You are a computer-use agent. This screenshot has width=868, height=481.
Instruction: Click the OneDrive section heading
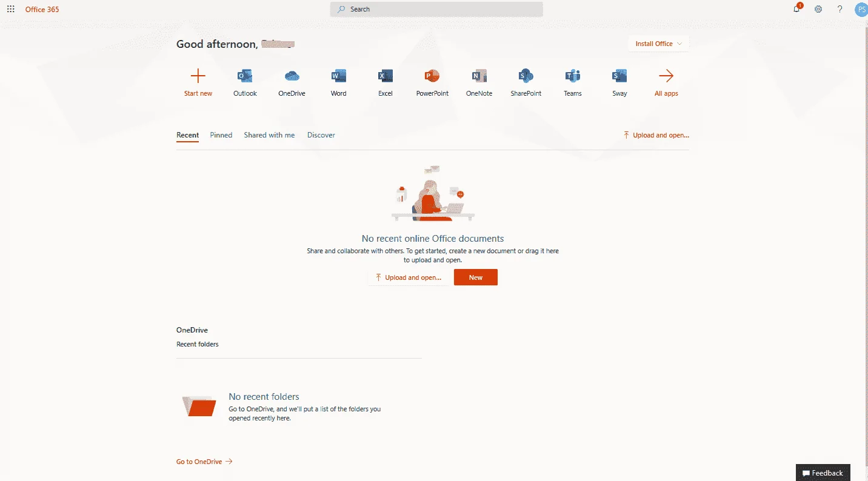192,330
